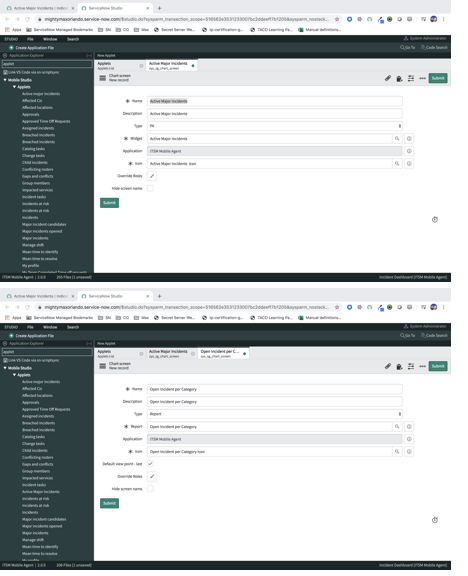The height and width of the screenshot is (576, 468).
Task: Click clipboard template icon in top form header
Action: pyautogui.click(x=399, y=79)
